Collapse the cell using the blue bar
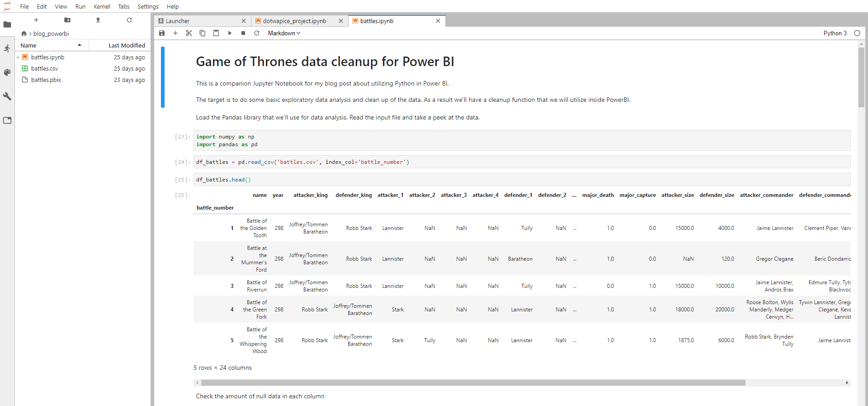868x406 pixels. tap(163, 77)
